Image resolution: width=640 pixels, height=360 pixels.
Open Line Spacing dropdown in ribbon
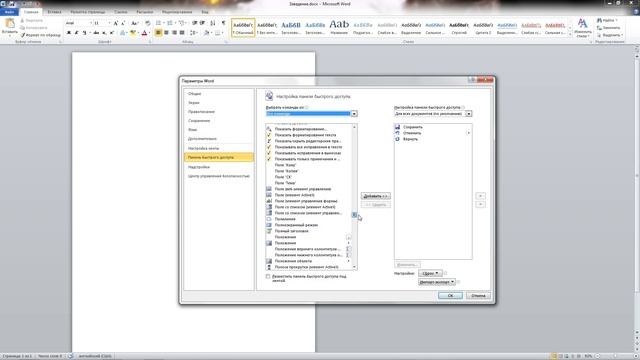click(x=194, y=33)
